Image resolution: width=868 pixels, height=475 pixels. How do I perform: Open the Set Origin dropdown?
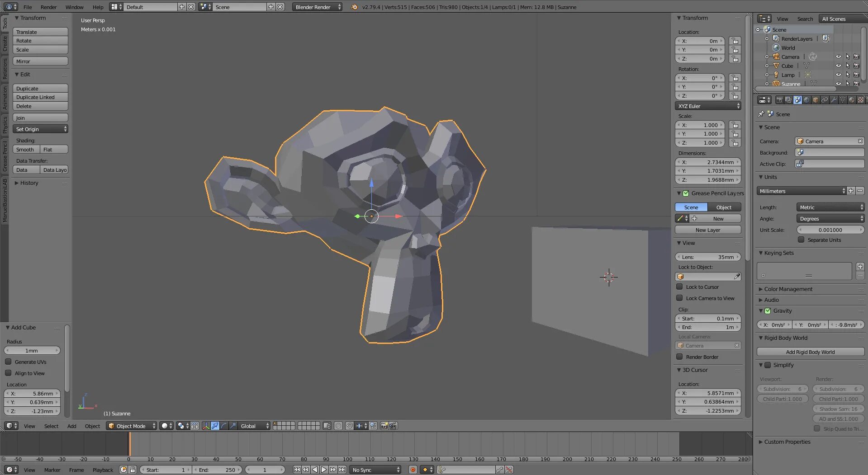(x=41, y=129)
